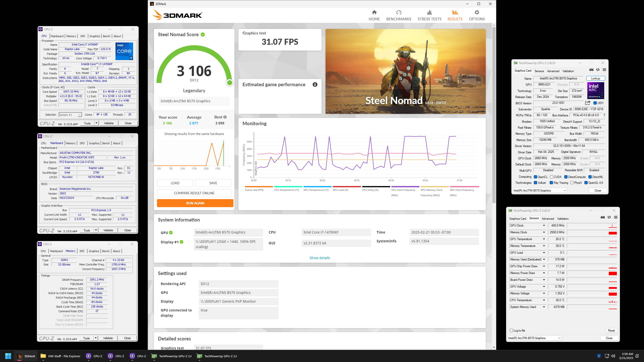644x362 pixels.
Task: Open HW-Stuff File Explorer from taskbar
Action: coord(60,356)
